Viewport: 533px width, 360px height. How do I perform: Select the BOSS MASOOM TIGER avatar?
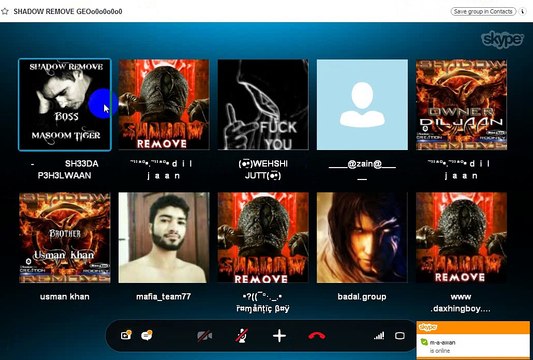pyautogui.click(x=65, y=105)
